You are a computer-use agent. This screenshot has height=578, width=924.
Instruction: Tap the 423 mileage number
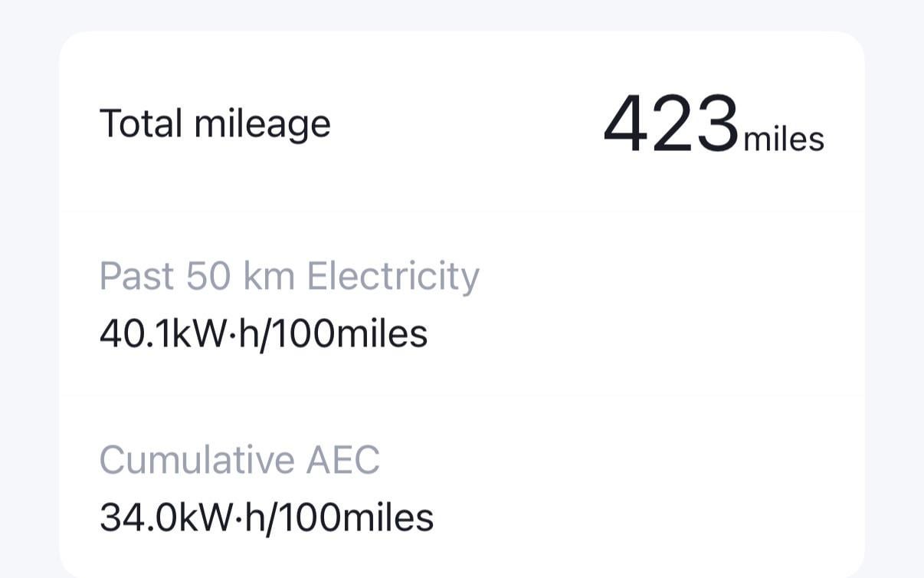pos(671,124)
